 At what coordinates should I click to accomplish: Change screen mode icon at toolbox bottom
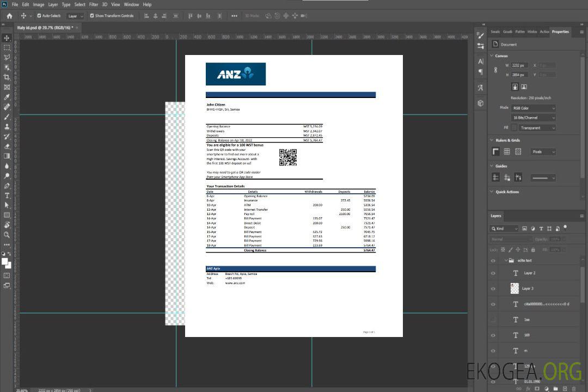coord(7,285)
